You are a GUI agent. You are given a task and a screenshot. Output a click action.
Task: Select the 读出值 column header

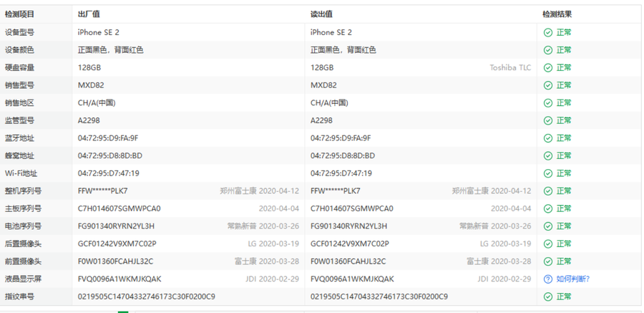pos(321,14)
